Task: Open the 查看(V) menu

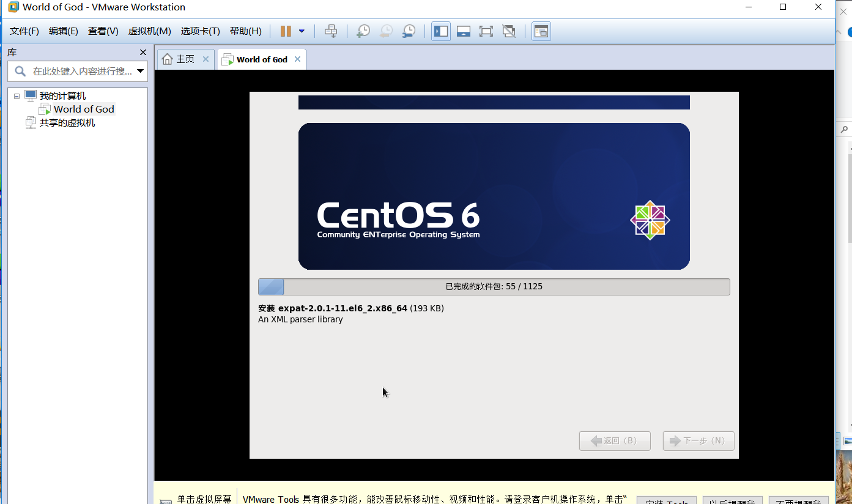Action: [x=103, y=31]
